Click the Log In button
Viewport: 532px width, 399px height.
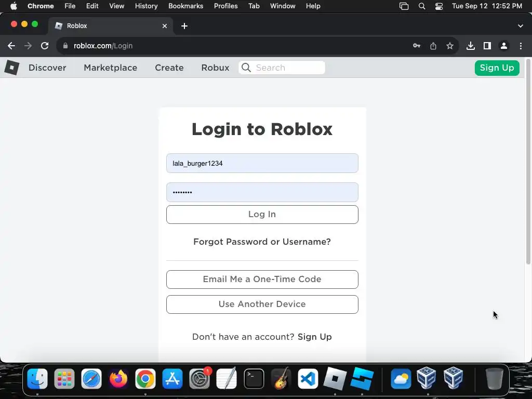262,215
